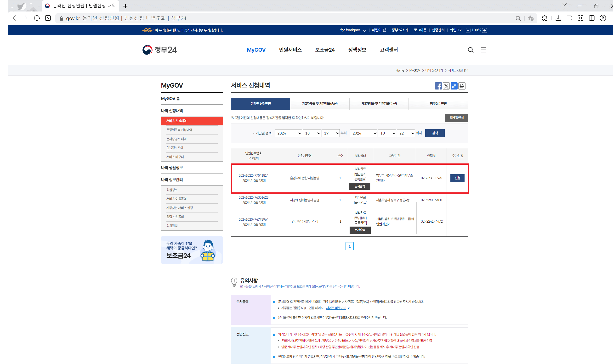Expand the start year 2024 dropdown
The height and width of the screenshot is (364, 613).
pos(288,133)
